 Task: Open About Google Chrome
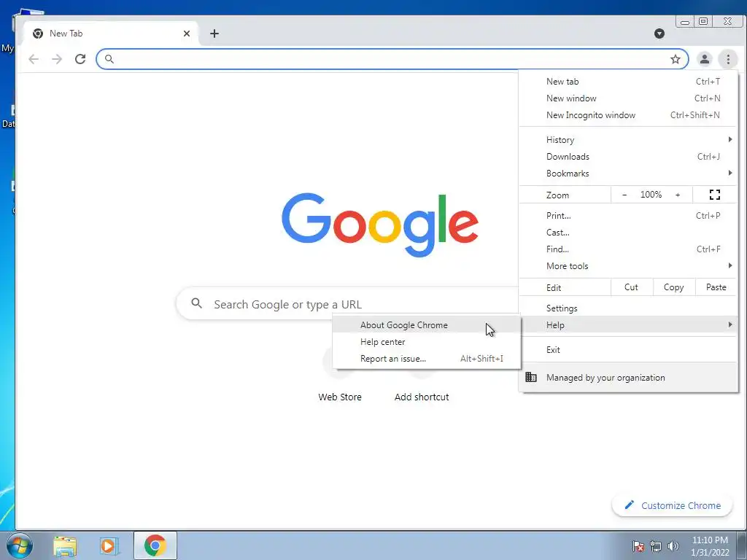426,324
